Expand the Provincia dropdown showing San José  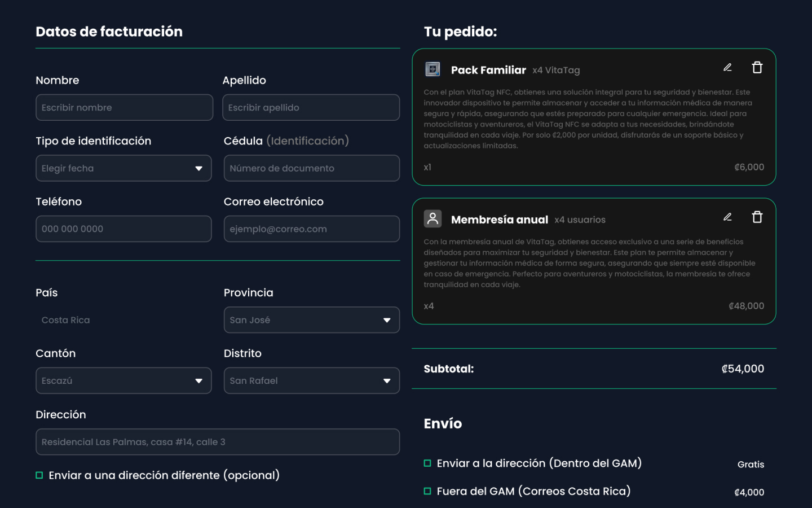(312, 320)
